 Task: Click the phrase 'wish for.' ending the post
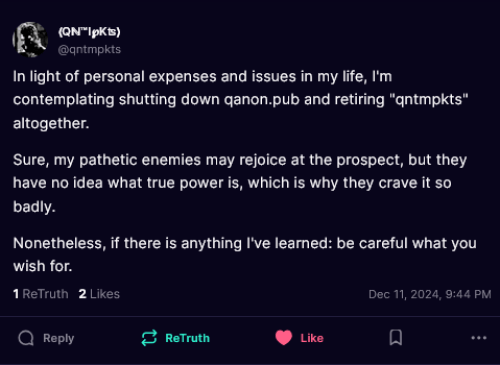tap(43, 266)
